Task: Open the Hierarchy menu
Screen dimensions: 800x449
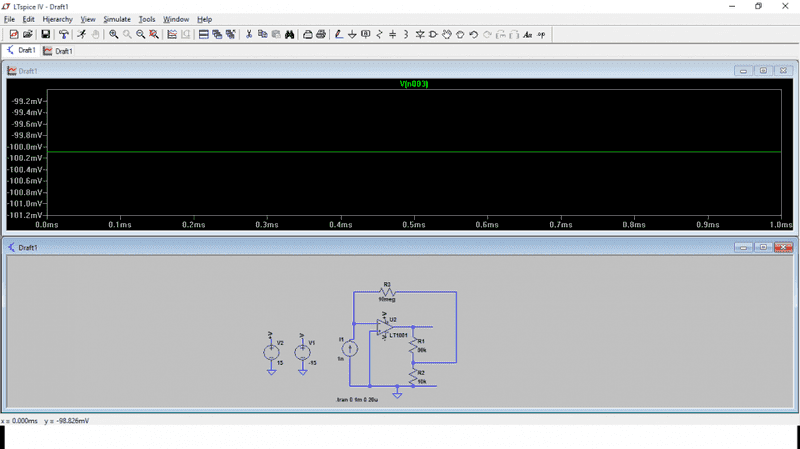Action: point(57,19)
